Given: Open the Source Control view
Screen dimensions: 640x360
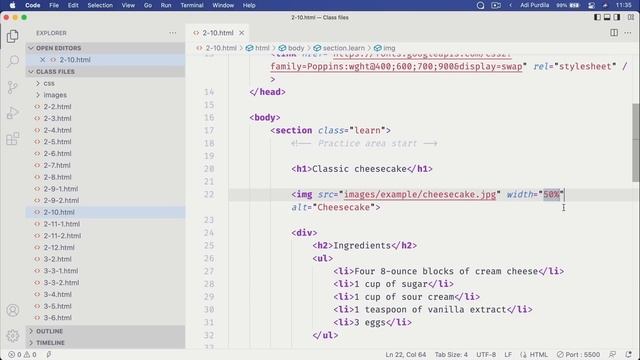Looking at the screenshot, I should click(x=13, y=87).
